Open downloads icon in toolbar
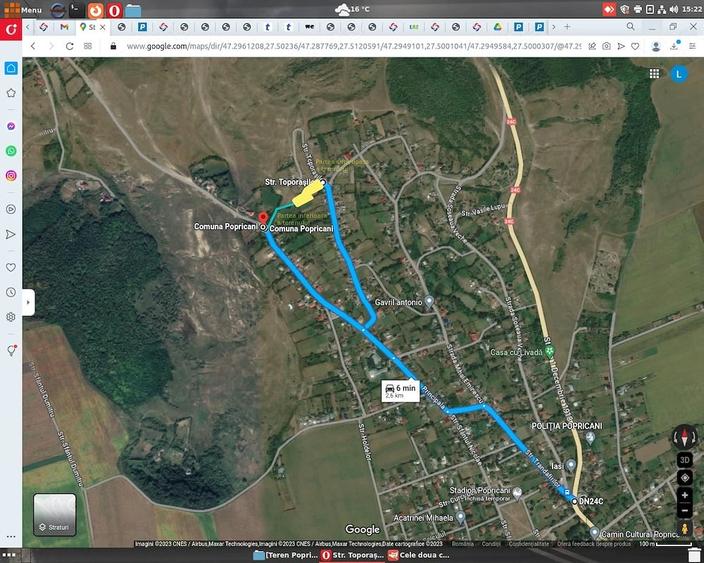This screenshot has width=704, height=563. 674,45
